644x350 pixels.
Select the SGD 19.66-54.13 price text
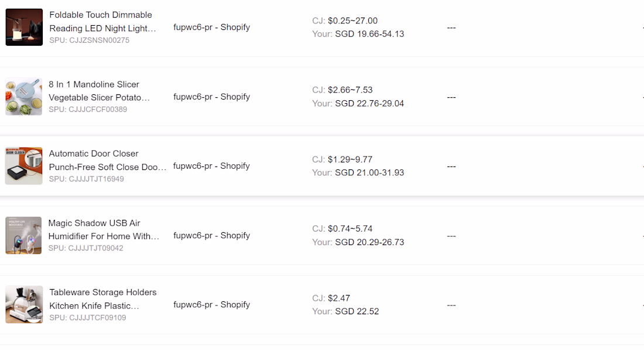[369, 34]
